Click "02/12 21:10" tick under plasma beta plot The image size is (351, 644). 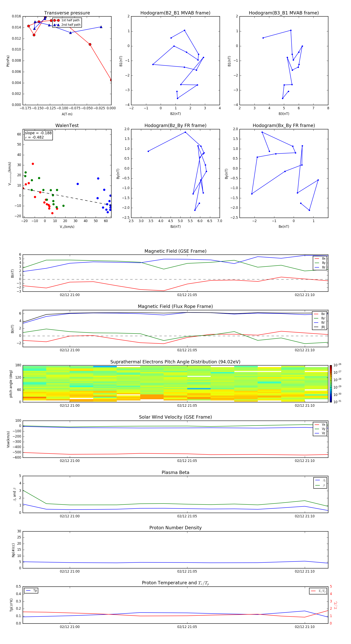pos(305,516)
